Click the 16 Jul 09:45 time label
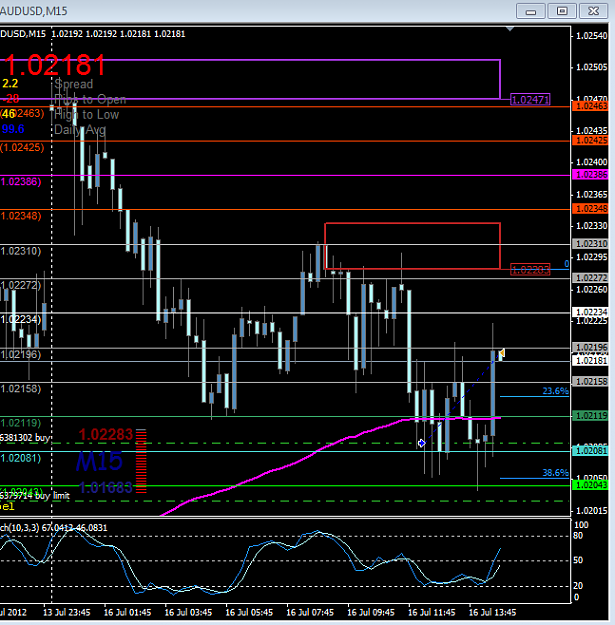The image size is (615, 625). [371, 612]
